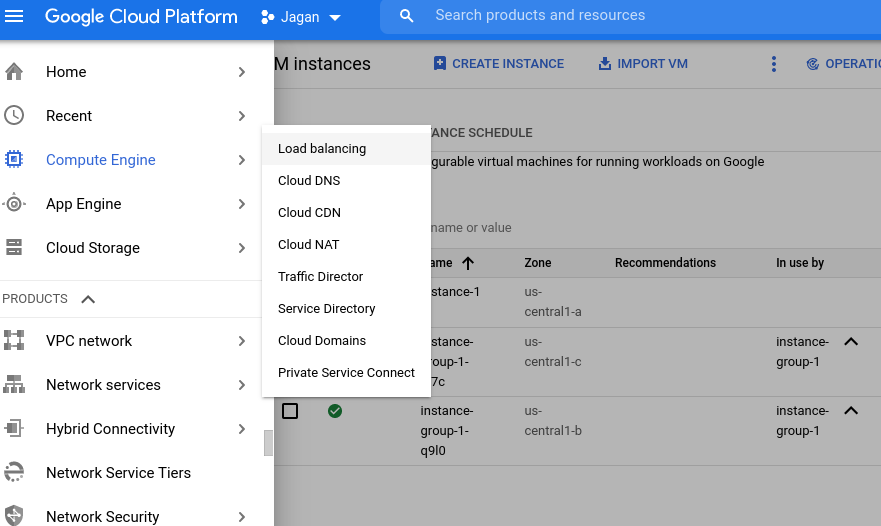Image resolution: width=881 pixels, height=526 pixels.
Task: Select Cloud DNS from submenu
Action: 346,181
